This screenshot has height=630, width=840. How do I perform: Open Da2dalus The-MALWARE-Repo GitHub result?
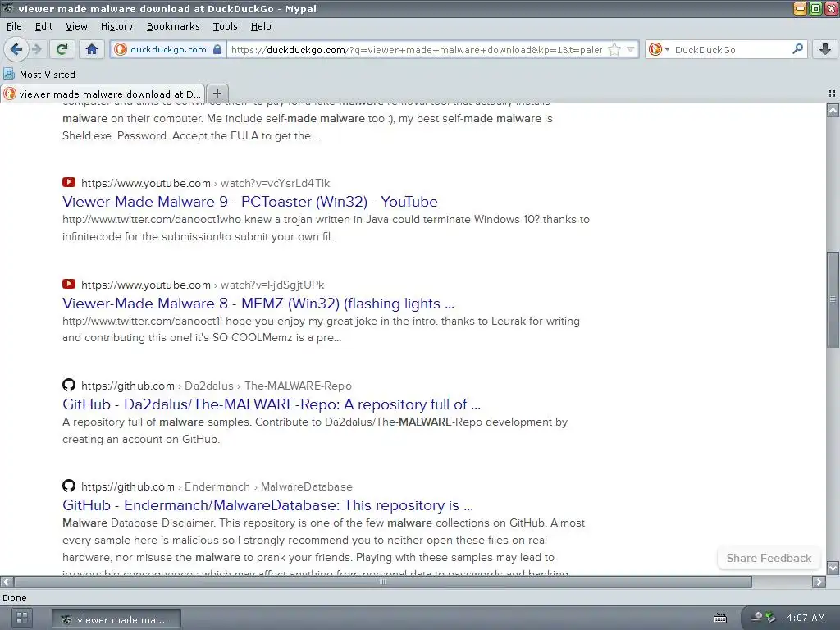(271, 404)
